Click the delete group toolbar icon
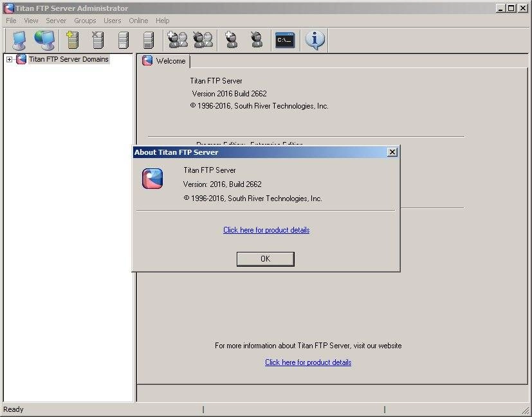 203,40
